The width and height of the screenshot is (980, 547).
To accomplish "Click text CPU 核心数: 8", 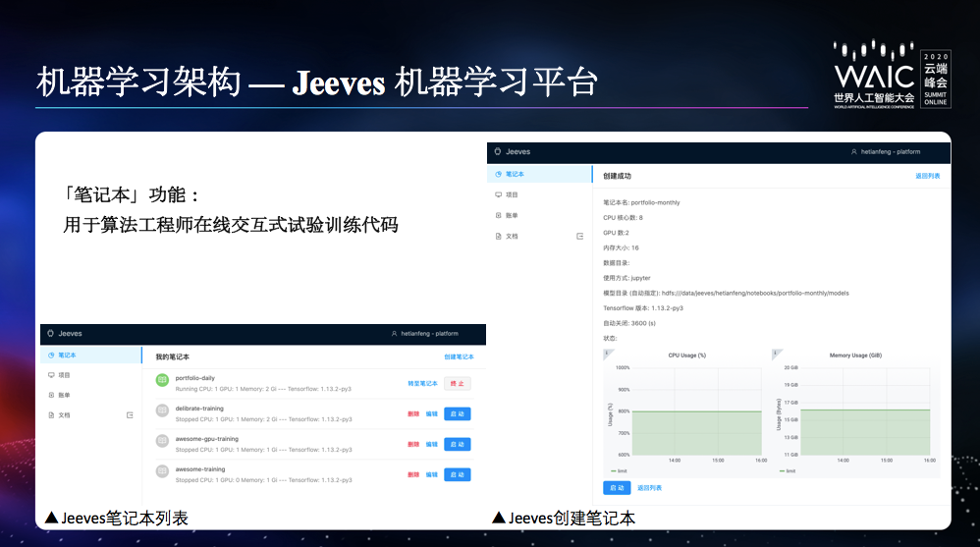I will (623, 218).
